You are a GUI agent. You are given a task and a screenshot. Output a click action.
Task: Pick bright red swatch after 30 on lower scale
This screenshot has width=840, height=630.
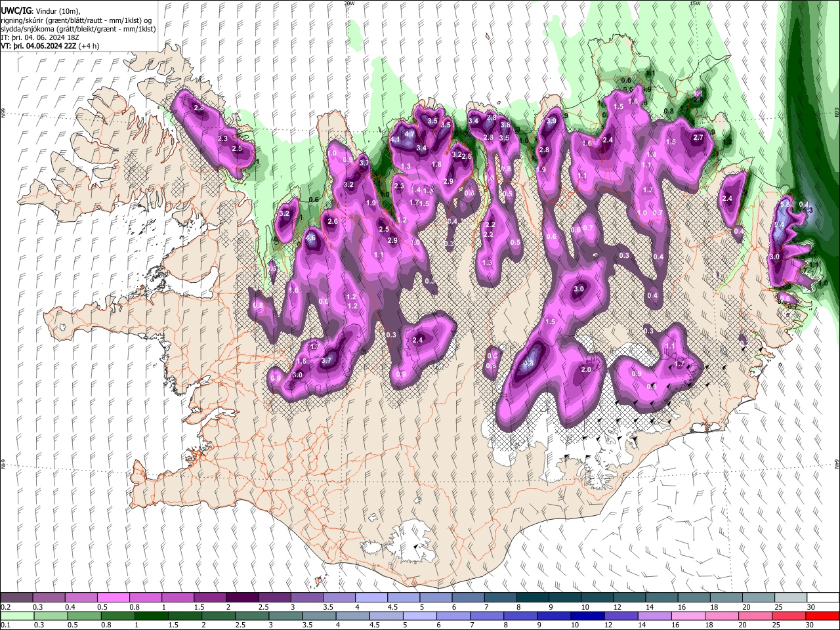[x=821, y=616]
